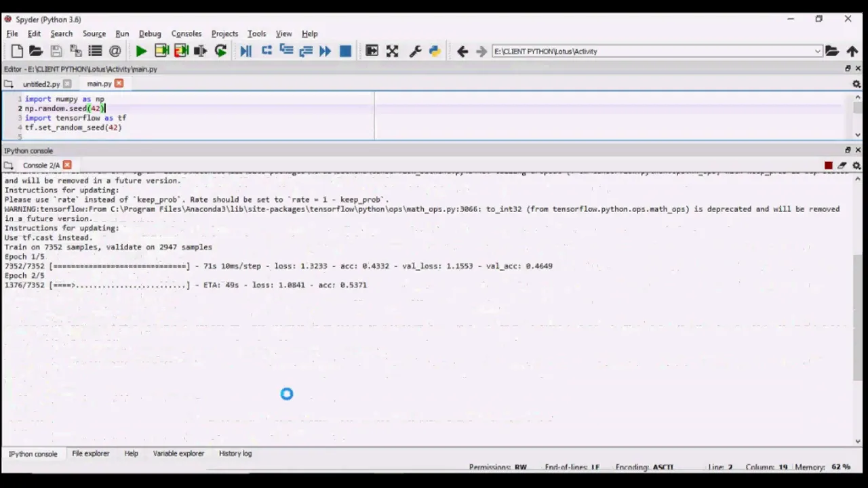
Task: Switch to the Variable explorer tab
Action: pyautogui.click(x=178, y=453)
